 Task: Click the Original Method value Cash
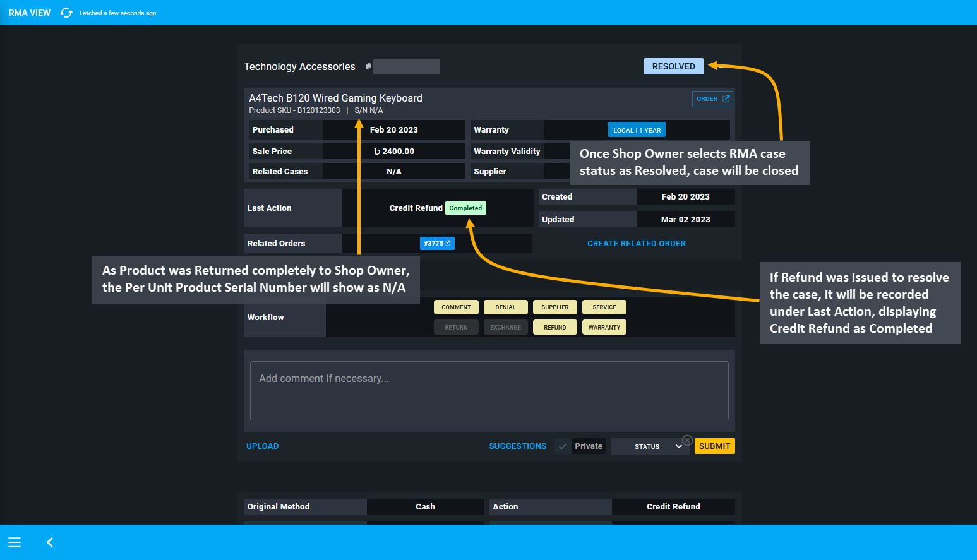pyautogui.click(x=425, y=507)
